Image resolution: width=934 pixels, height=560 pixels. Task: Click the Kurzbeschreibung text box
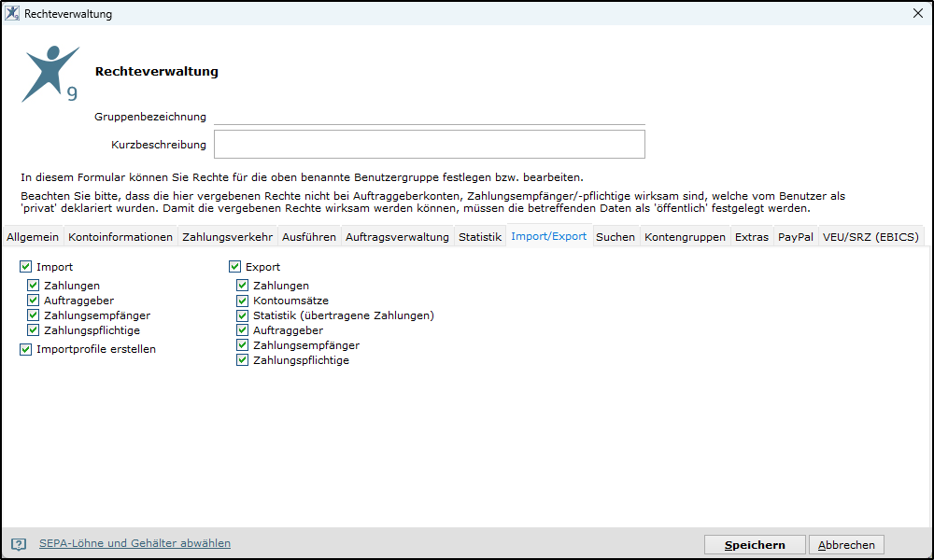(x=430, y=145)
